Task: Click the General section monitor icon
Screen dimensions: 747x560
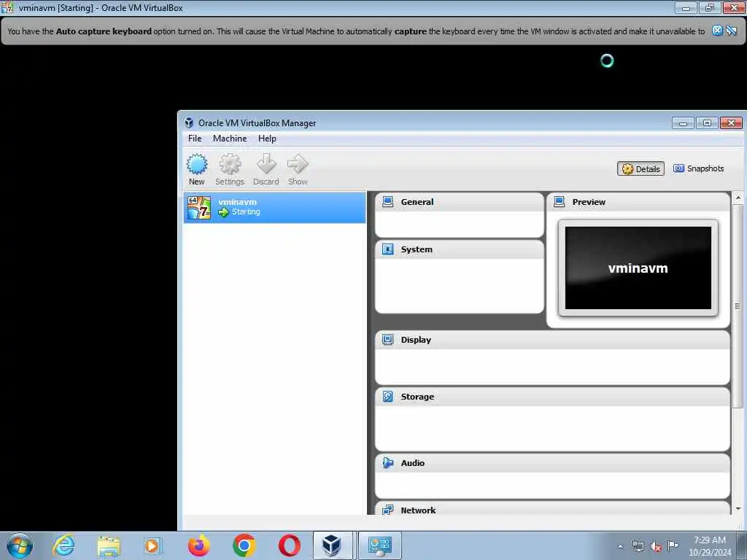Action: pyautogui.click(x=388, y=202)
